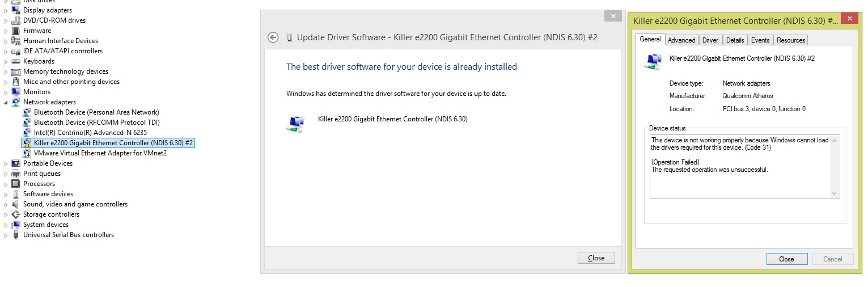The image size is (868, 287).
Task: Click the Monitors category icon
Action: tap(16, 92)
